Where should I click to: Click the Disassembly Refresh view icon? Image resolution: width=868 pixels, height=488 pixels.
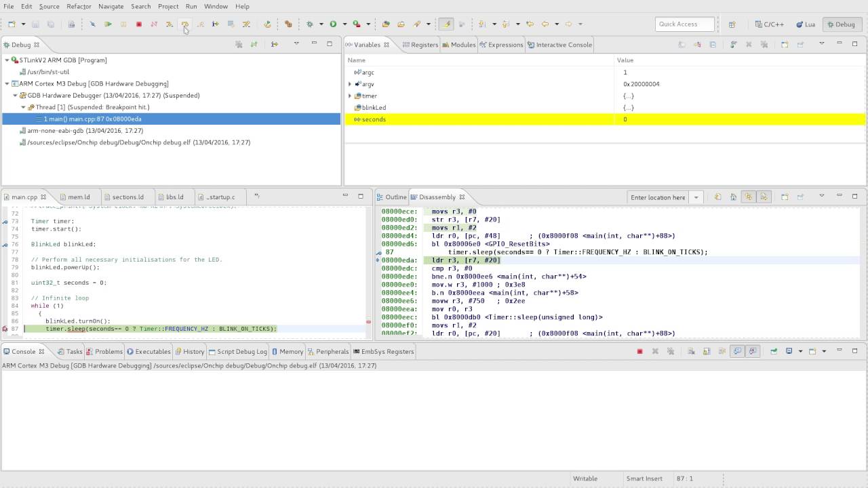point(718,197)
